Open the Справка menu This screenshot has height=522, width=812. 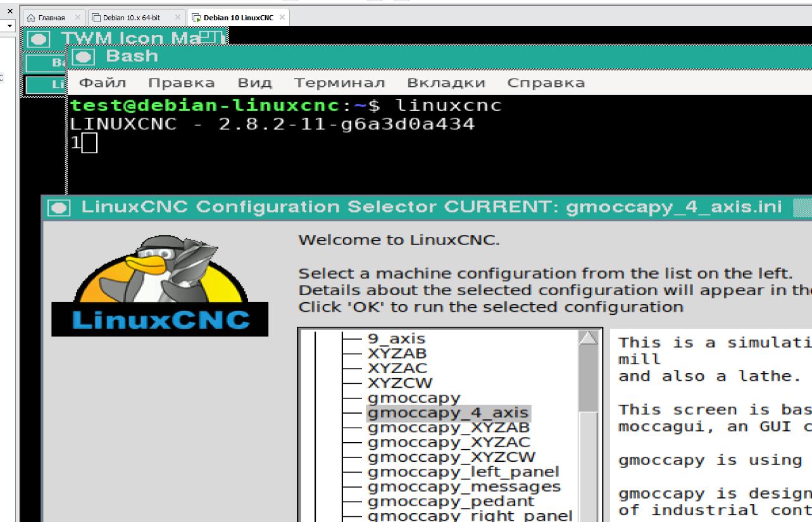point(546,83)
